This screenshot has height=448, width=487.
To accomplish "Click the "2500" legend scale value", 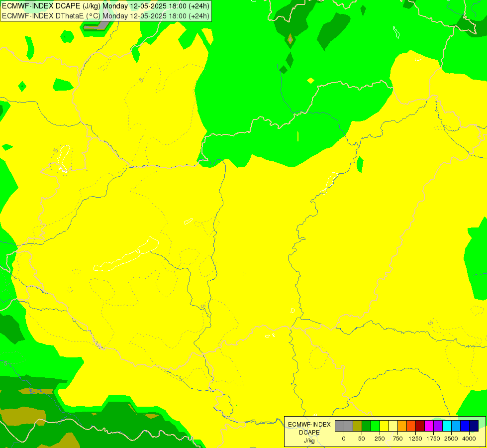I will pos(451,439).
